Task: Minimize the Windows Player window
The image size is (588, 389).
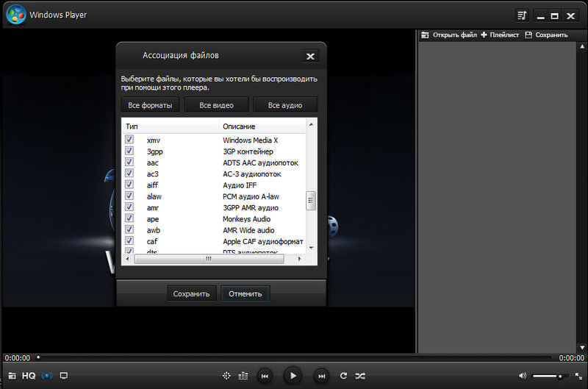Action: tap(541, 15)
